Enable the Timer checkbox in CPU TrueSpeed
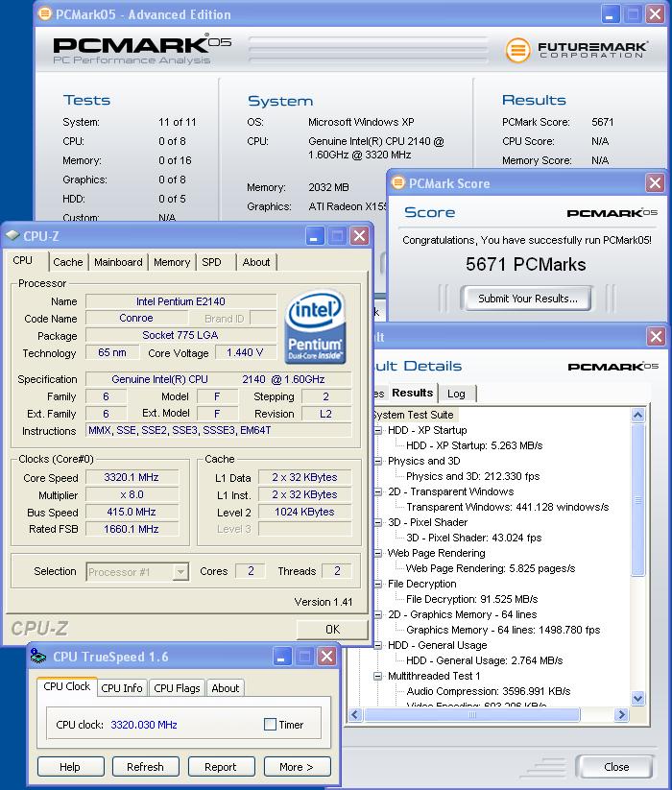 tap(270, 724)
